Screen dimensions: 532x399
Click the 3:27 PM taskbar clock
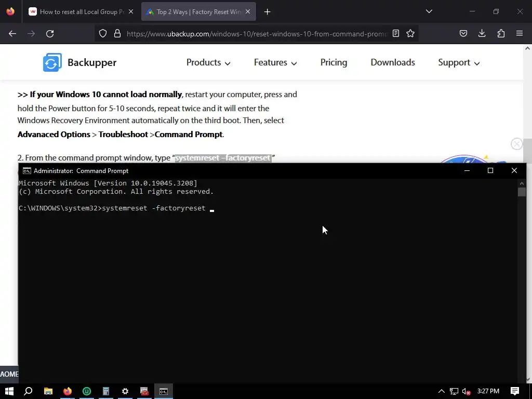click(x=488, y=391)
